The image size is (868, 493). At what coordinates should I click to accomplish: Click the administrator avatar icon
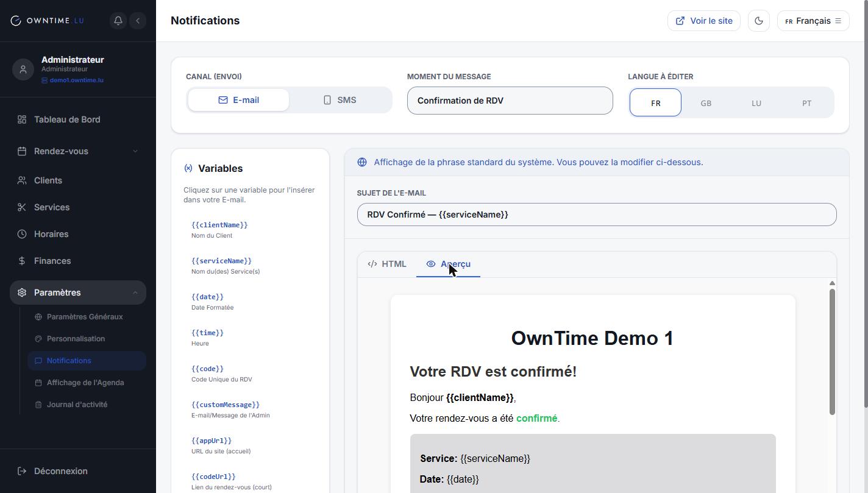[x=23, y=69]
